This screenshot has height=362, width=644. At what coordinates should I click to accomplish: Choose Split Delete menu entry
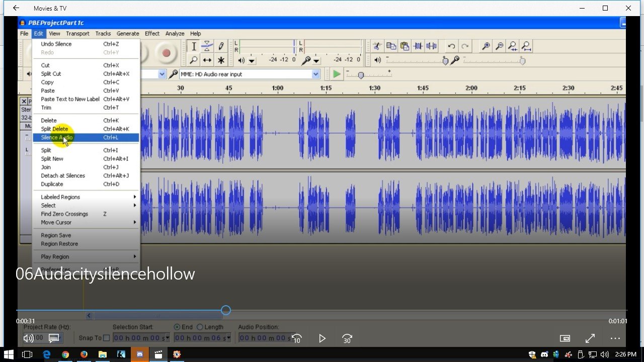(x=86, y=129)
